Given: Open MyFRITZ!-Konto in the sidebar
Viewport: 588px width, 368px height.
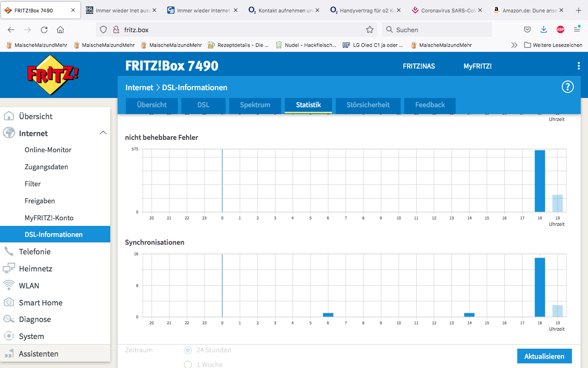Looking at the screenshot, I should 49,218.
